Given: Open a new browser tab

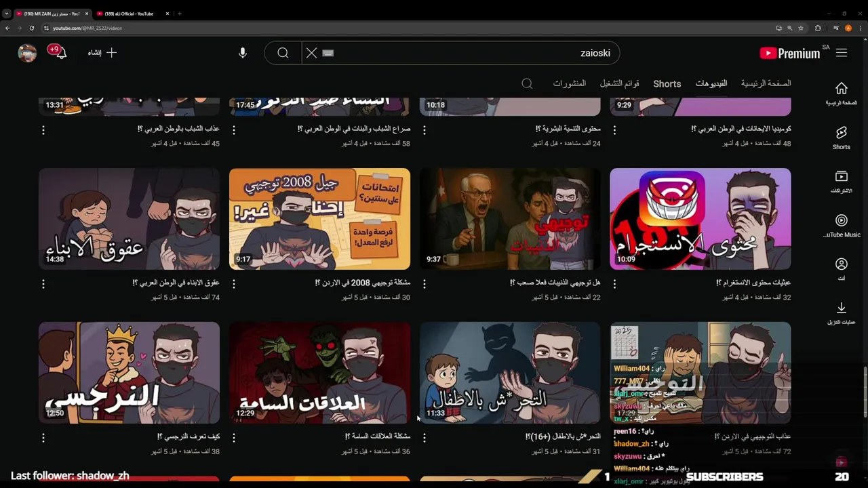Looking at the screenshot, I should coord(180,14).
